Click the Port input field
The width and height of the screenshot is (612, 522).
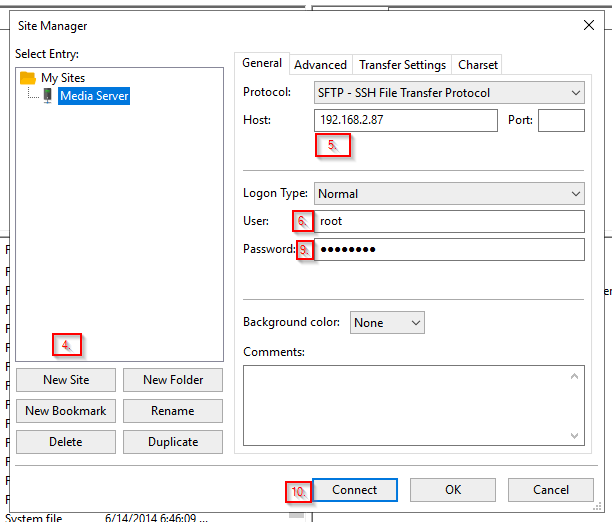click(x=561, y=120)
